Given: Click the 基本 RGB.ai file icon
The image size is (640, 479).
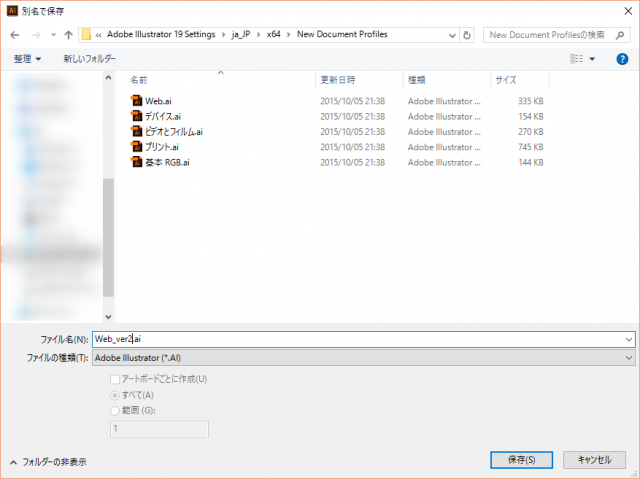Looking at the screenshot, I should coord(137,161).
